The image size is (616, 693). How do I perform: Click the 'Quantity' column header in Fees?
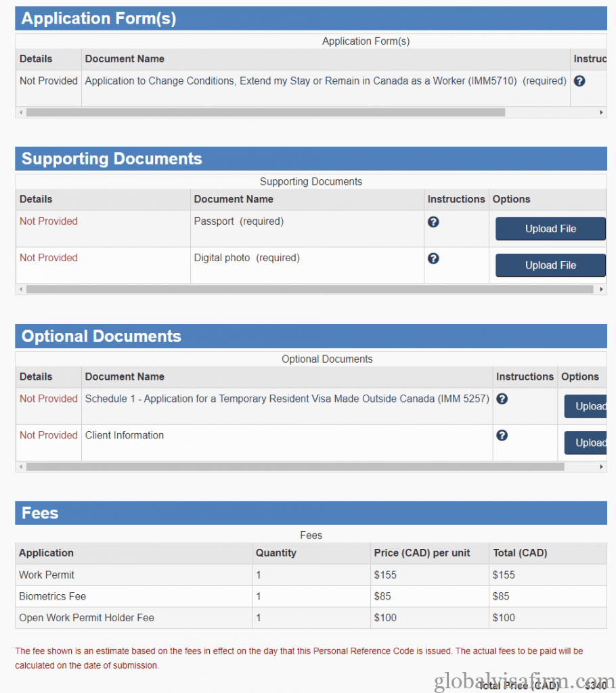pyautogui.click(x=276, y=553)
